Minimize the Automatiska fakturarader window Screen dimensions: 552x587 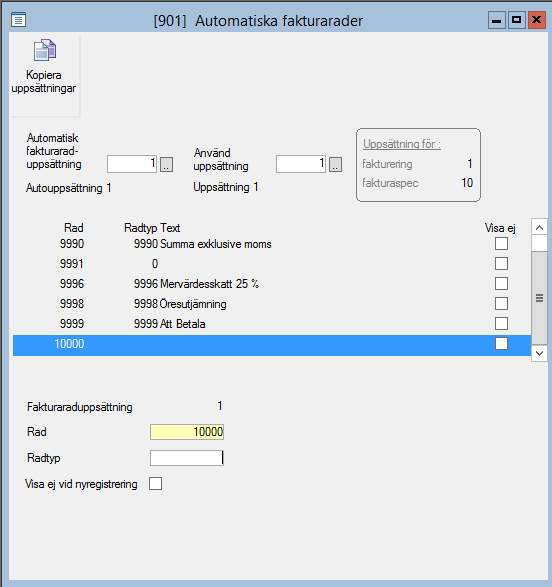click(x=497, y=20)
